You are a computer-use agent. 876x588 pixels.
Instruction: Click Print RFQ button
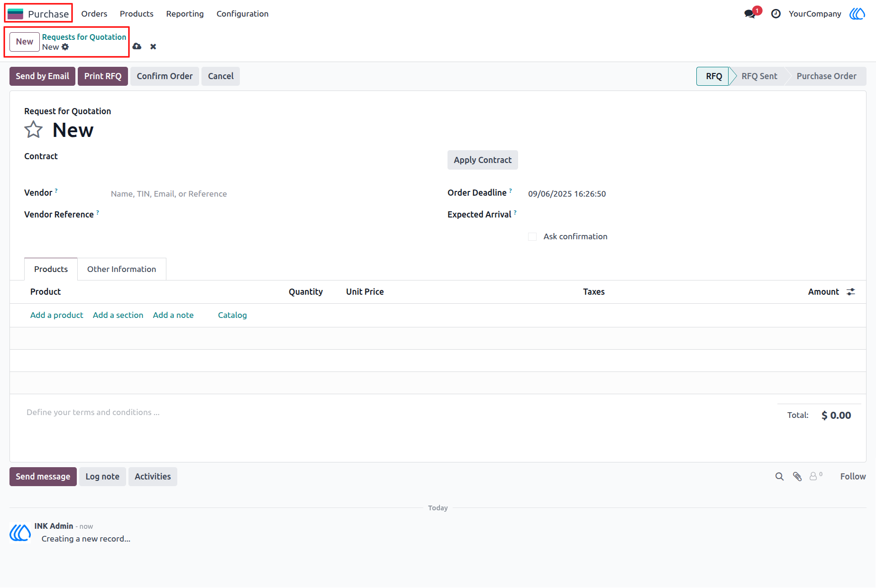click(x=103, y=76)
